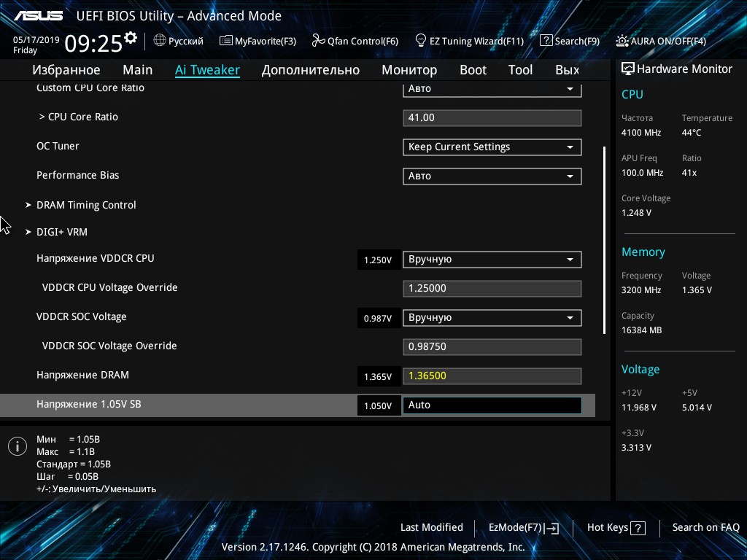Click CPU Temperature 44°C reading
Image resolution: width=747 pixels, height=560 pixels.
tap(692, 133)
